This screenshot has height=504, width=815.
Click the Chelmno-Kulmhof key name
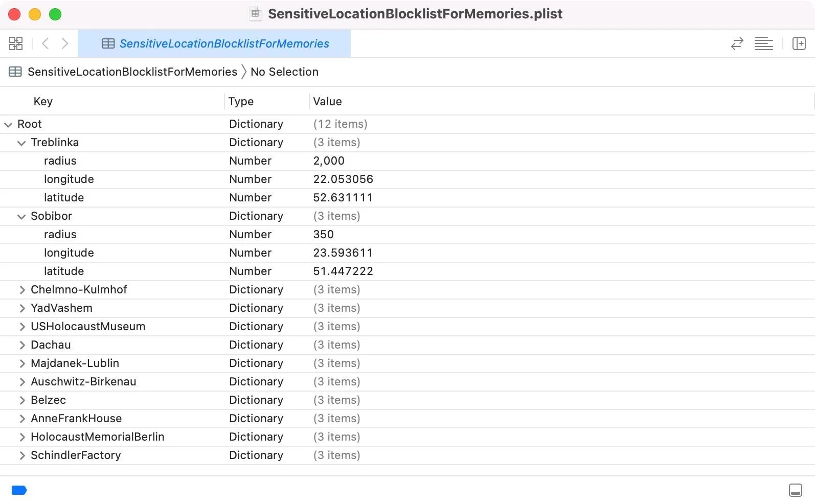(x=79, y=289)
